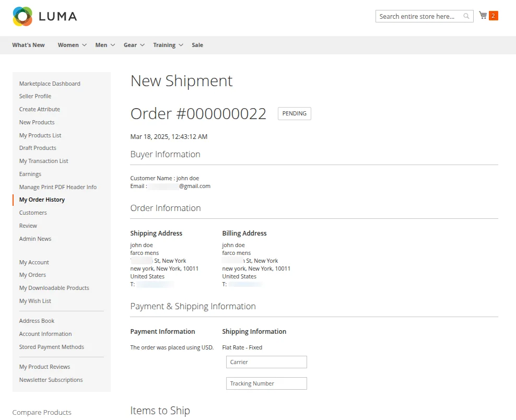The width and height of the screenshot is (516, 420).
Task: Open the Create Attribute page
Action: [x=39, y=109]
